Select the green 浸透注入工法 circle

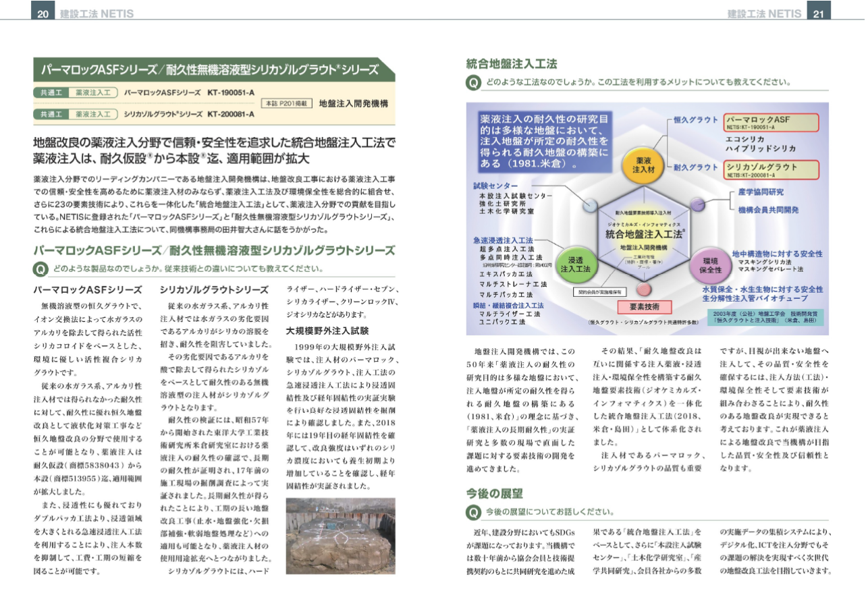(575, 264)
